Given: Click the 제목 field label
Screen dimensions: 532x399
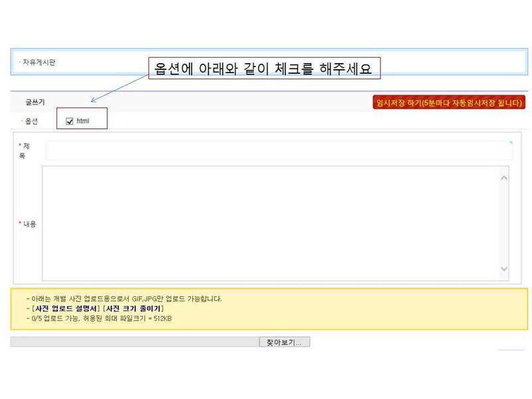Looking at the screenshot, I should (x=24, y=151).
